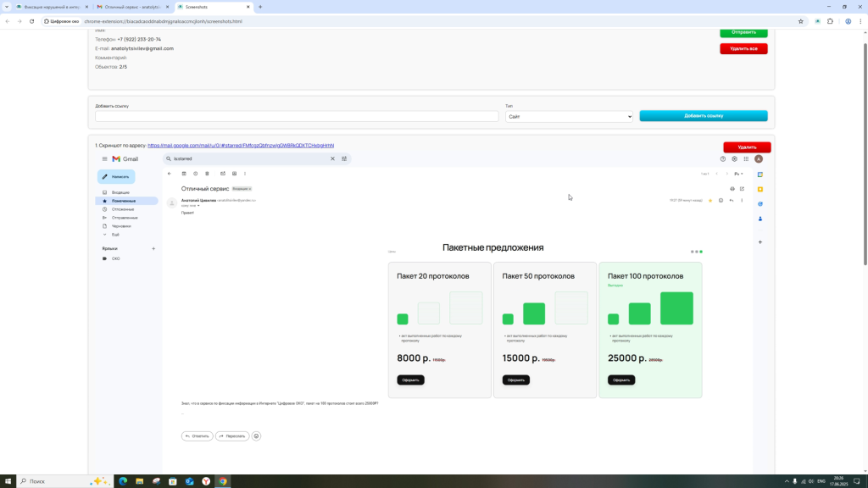This screenshot has height=488, width=868.
Task: Toggle the star on Anatoly's email
Action: pos(710,201)
